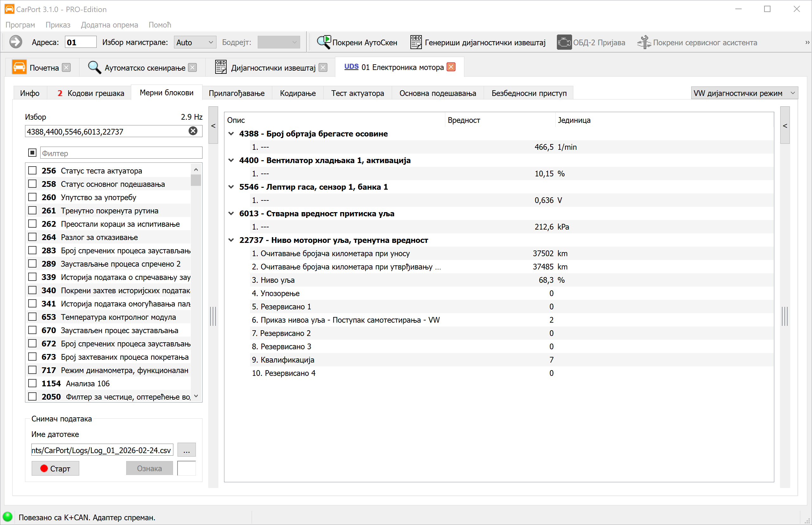Click into the Филтер input field
The image size is (812, 525).
click(121, 153)
